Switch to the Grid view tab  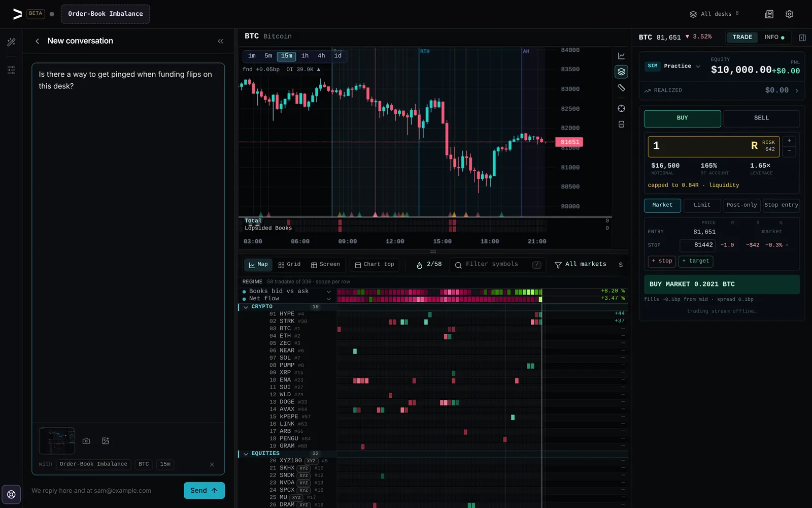point(289,265)
